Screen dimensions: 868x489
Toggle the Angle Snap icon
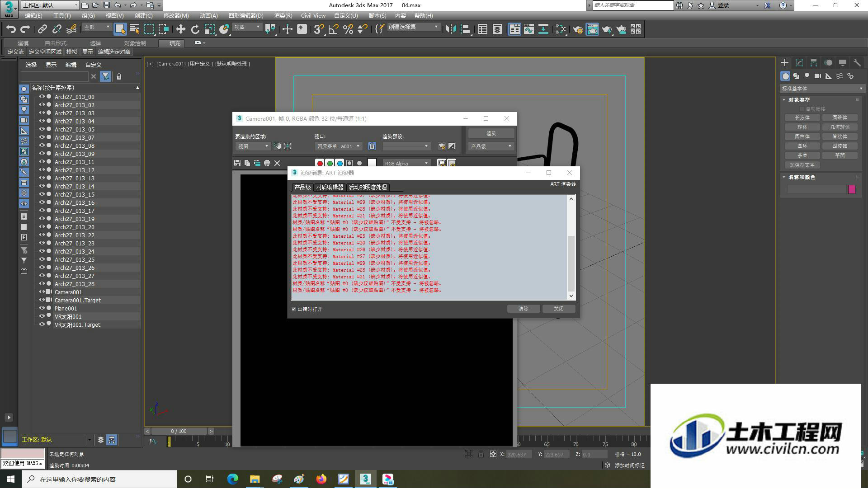(x=333, y=29)
